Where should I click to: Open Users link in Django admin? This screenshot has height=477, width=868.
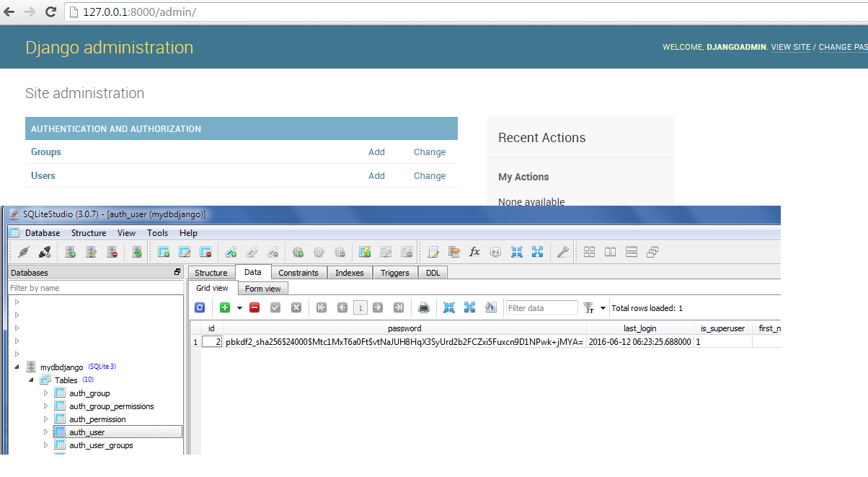(43, 176)
